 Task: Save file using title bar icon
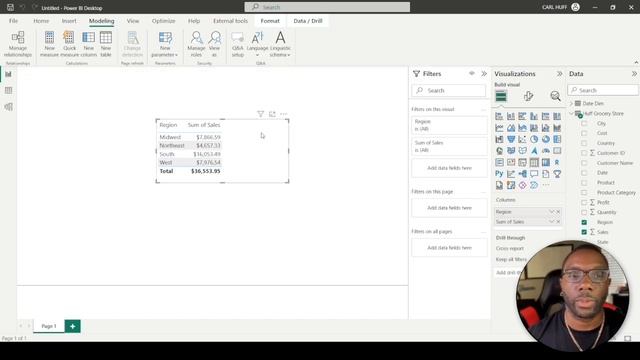pyautogui.click(x=10, y=7)
